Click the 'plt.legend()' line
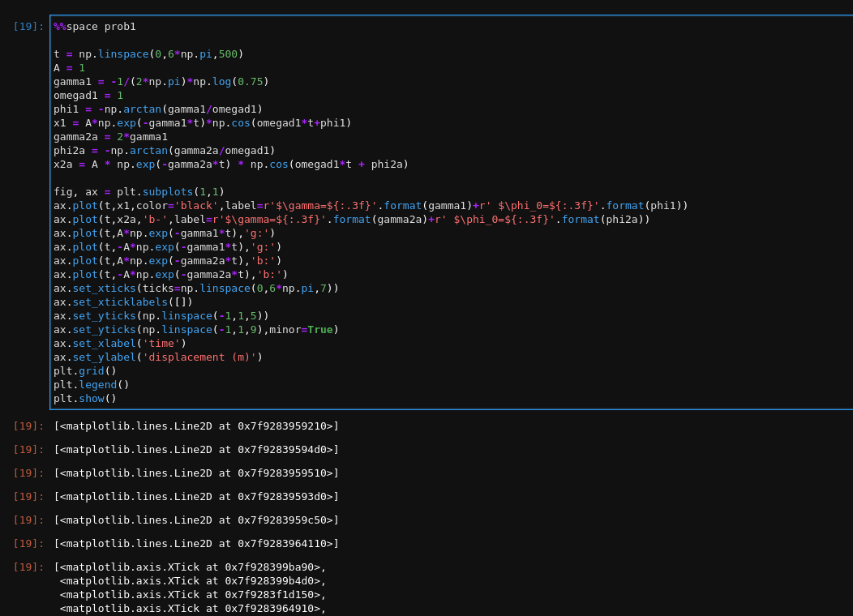The height and width of the screenshot is (616, 853). [x=92, y=385]
